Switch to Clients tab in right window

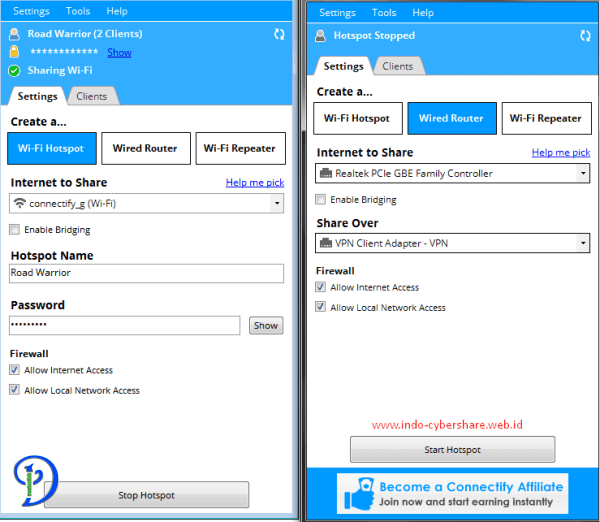(x=398, y=66)
